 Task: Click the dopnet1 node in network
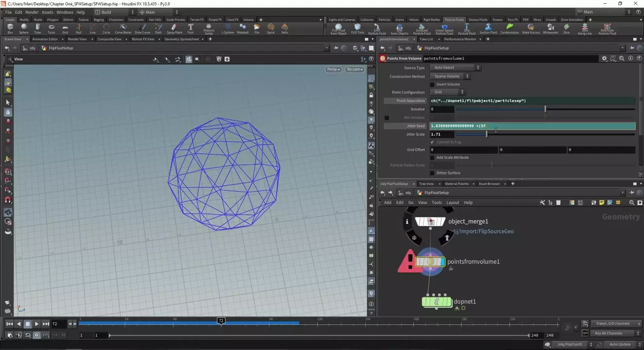coord(437,302)
